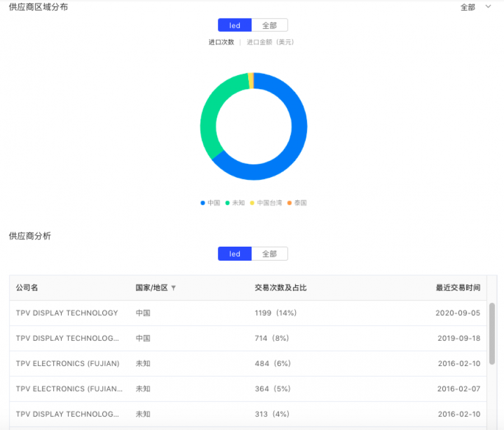Toggle the 中国 legend dot in chart
Image resolution: width=504 pixels, height=430 pixels.
[203, 203]
